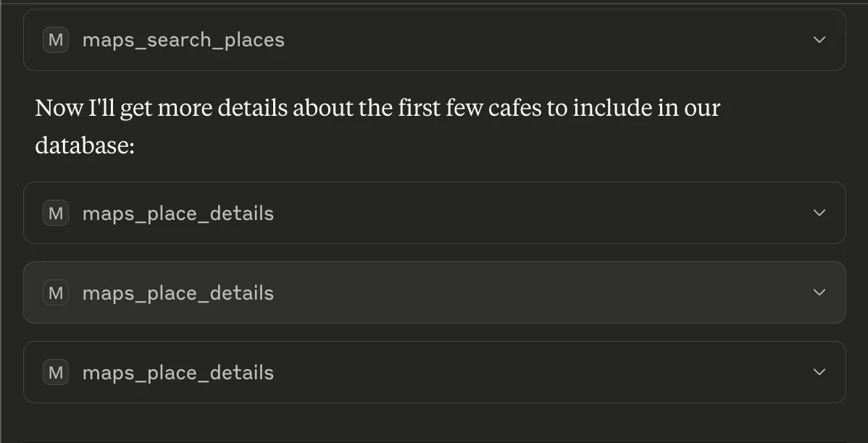Click the M icon in the highlighted maps_place_details row
Viewport: 868px width, 443px height.
56,293
